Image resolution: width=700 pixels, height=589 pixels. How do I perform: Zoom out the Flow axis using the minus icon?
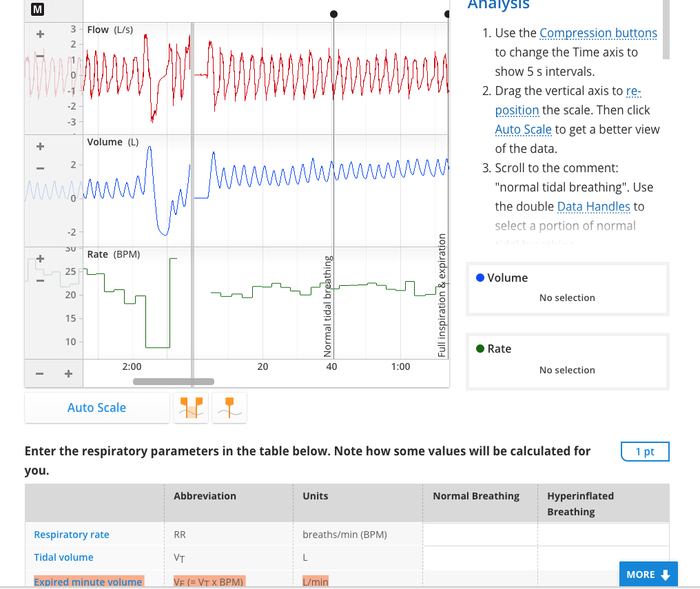[40, 56]
